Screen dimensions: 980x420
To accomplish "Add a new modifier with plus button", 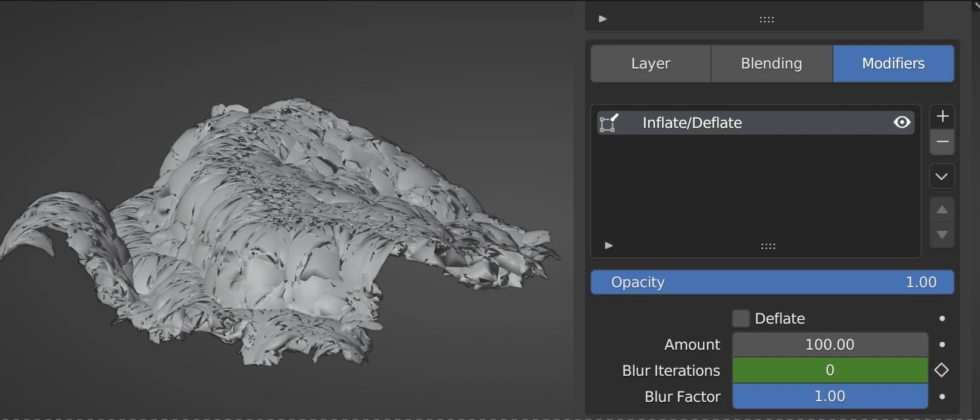I will (942, 116).
